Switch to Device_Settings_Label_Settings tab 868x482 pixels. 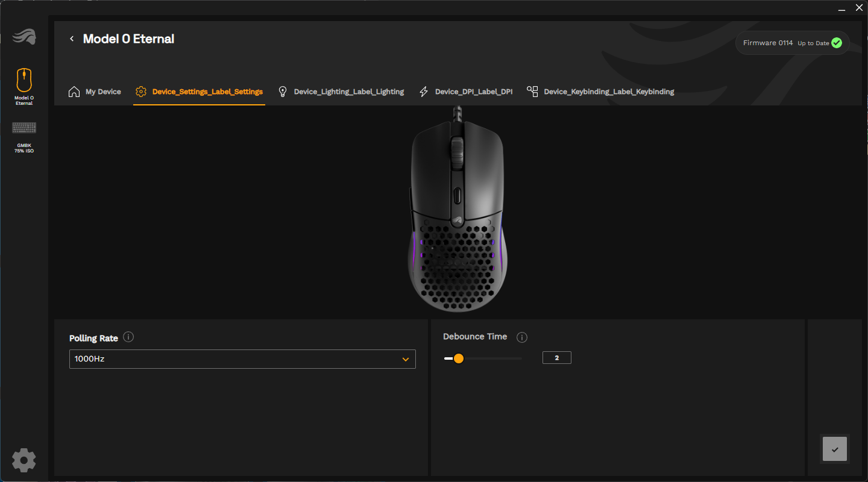point(199,92)
